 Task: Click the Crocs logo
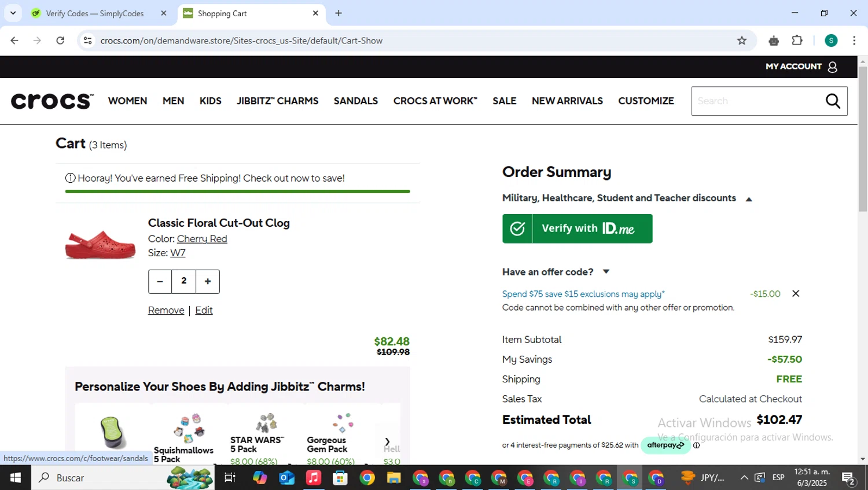[x=52, y=101]
